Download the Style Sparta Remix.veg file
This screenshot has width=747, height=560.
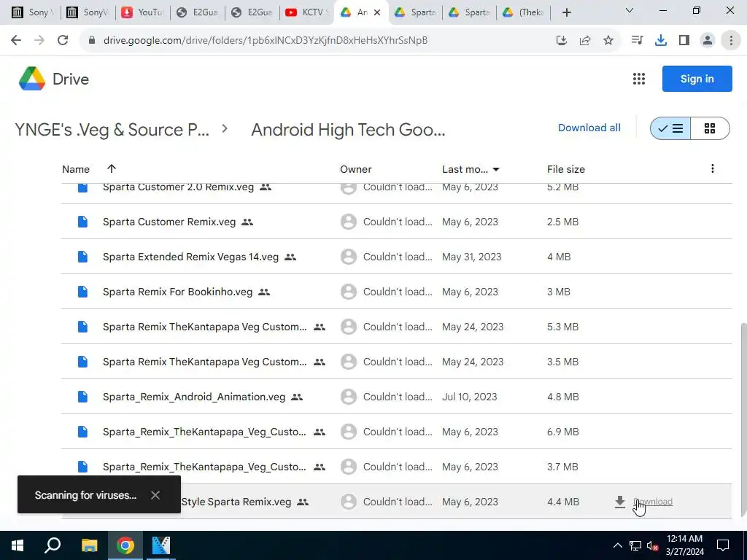point(643,502)
